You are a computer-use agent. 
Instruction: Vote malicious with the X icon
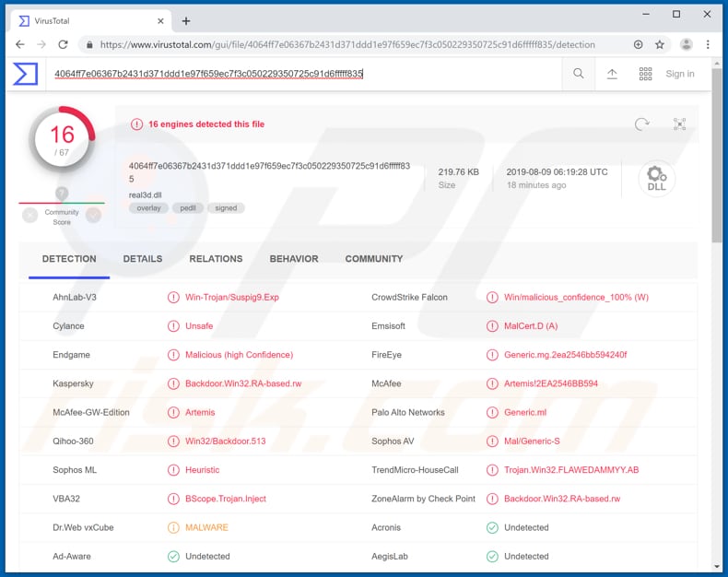pyautogui.click(x=30, y=215)
